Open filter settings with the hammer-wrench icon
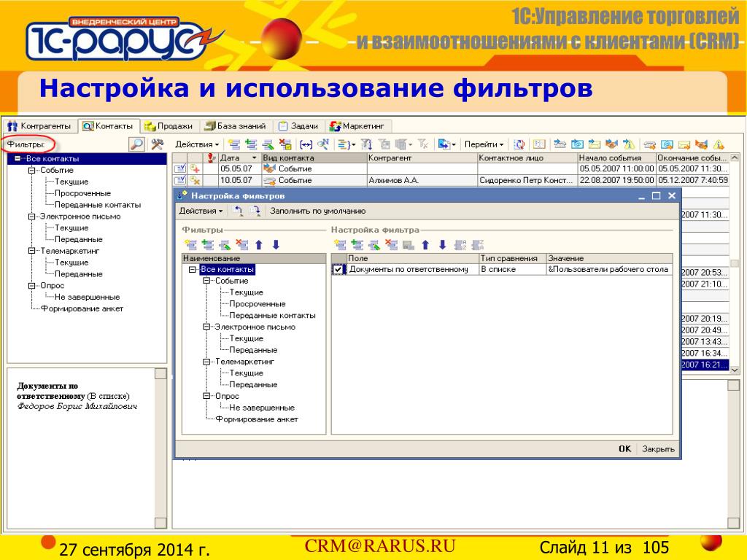The image size is (747, 560). [157, 144]
